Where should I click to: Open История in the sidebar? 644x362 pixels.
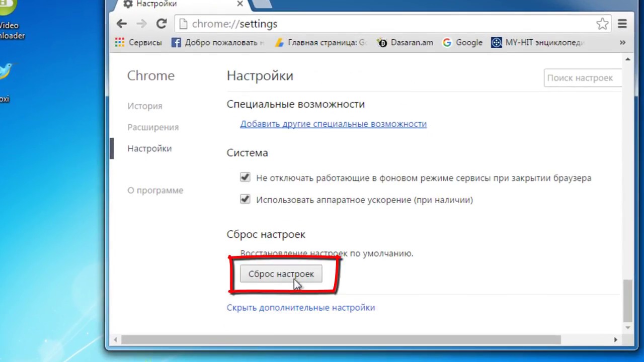pos(145,106)
